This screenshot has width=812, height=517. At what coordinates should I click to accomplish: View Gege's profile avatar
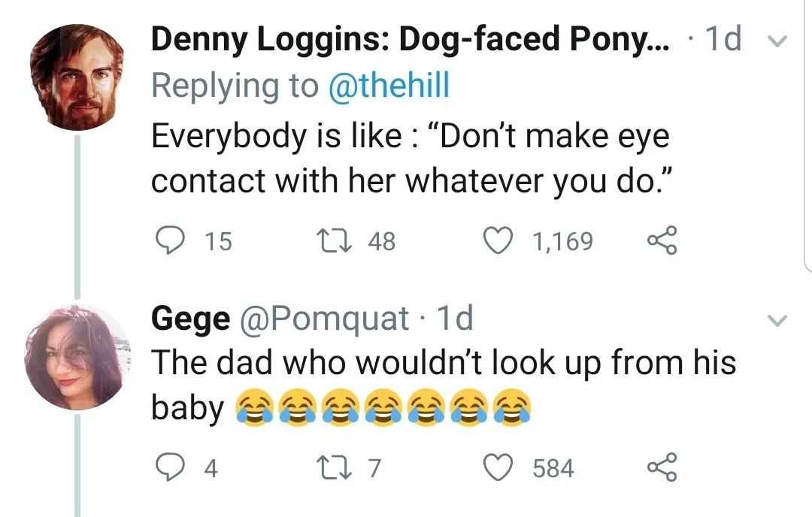(77, 357)
